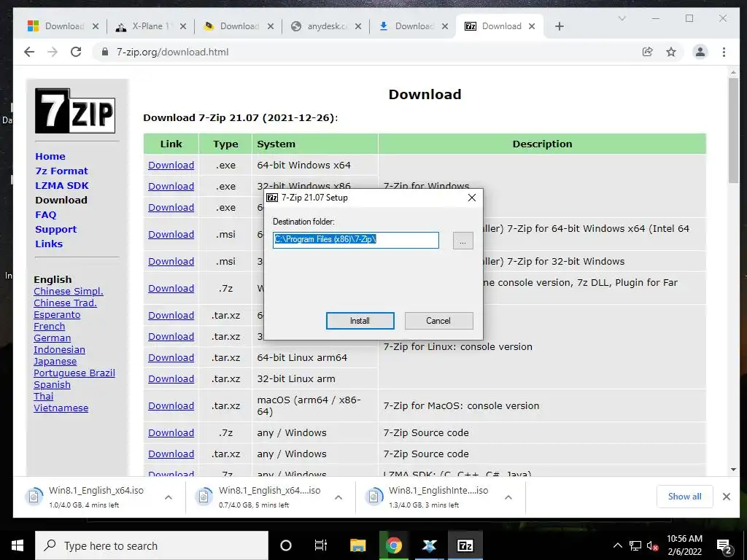This screenshot has height=560, width=747.
Task: Close the X-Plane tab
Action: (x=183, y=26)
